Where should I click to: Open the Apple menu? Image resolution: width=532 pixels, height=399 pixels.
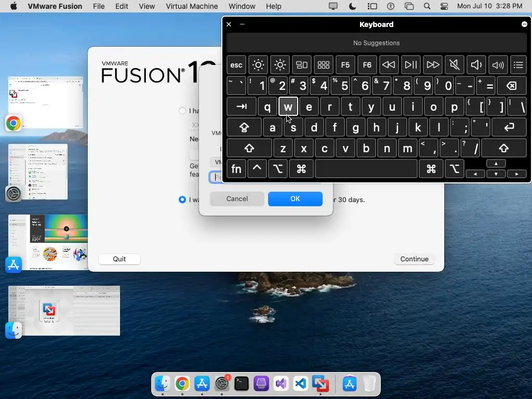click(x=14, y=6)
